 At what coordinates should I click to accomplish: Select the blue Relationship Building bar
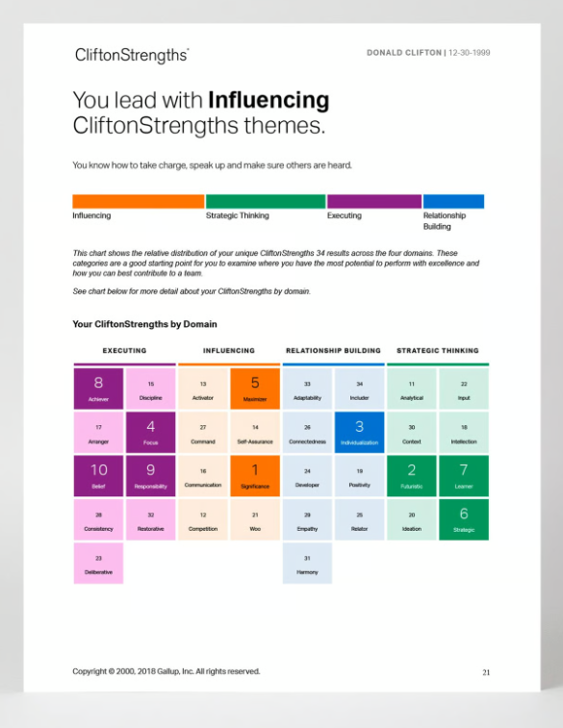(x=454, y=202)
